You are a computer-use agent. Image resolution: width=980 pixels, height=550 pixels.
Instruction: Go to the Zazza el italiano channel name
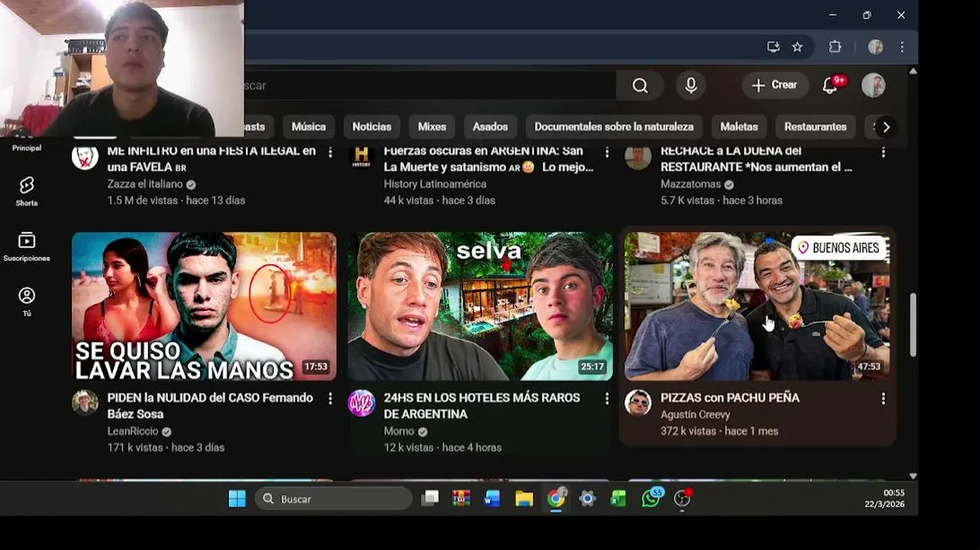pyautogui.click(x=145, y=184)
